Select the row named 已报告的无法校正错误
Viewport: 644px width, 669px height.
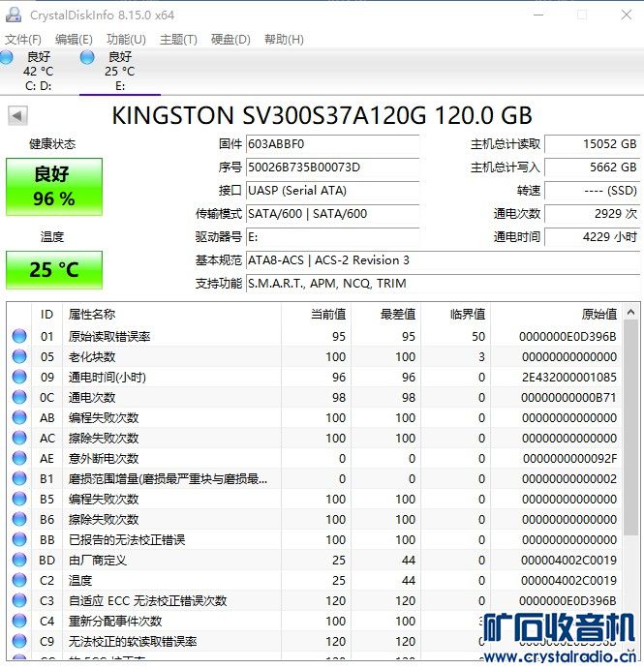(x=315, y=539)
